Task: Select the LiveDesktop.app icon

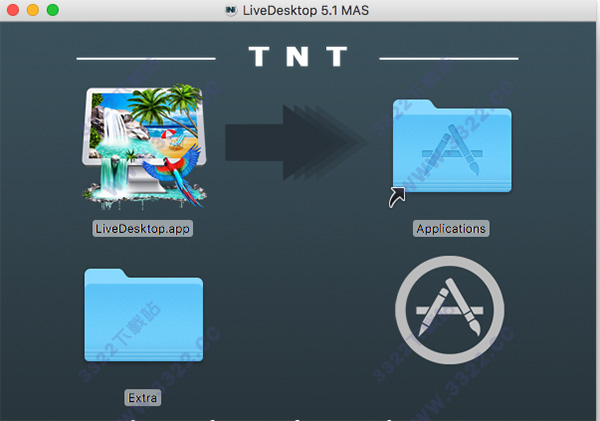Action: coord(144,147)
